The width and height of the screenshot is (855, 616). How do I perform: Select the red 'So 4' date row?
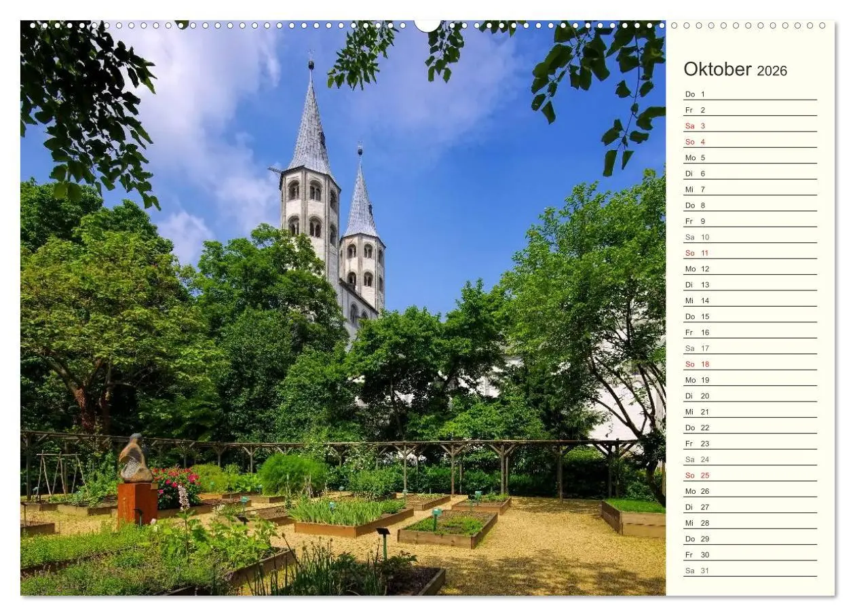750,142
